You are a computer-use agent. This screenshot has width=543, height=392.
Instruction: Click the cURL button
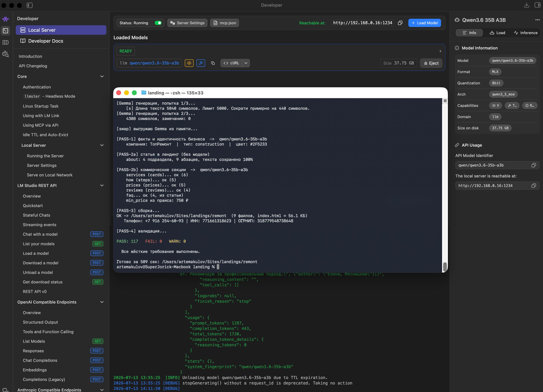click(231, 63)
